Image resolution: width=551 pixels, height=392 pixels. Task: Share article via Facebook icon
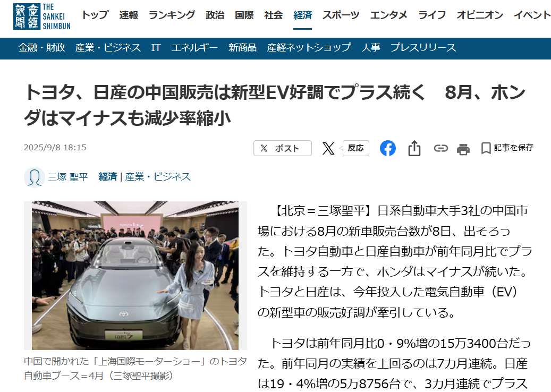(x=387, y=148)
